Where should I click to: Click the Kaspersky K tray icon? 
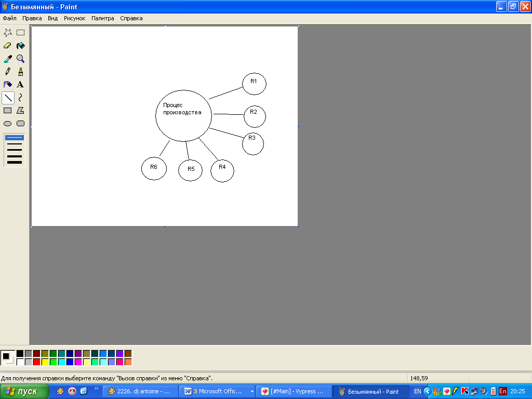coord(465,391)
